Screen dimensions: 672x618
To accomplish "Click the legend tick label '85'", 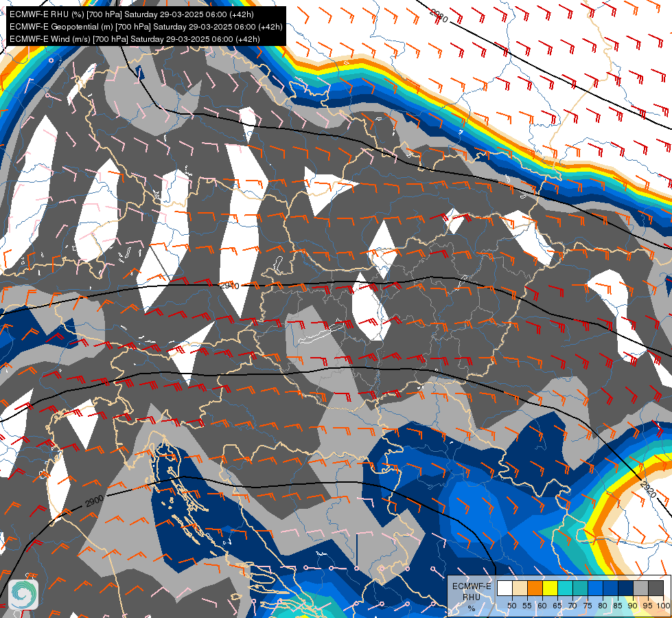I will pos(618,606).
